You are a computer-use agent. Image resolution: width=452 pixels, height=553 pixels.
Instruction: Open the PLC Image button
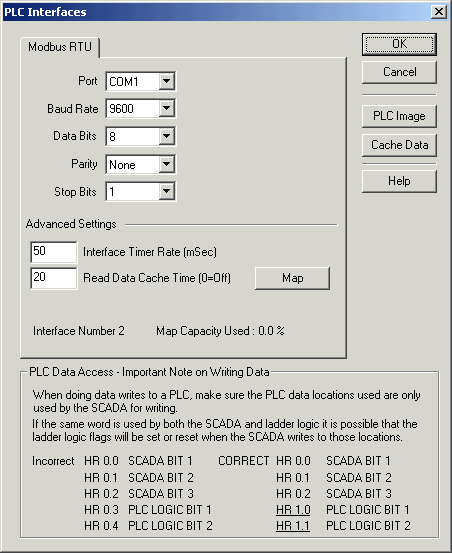399,116
